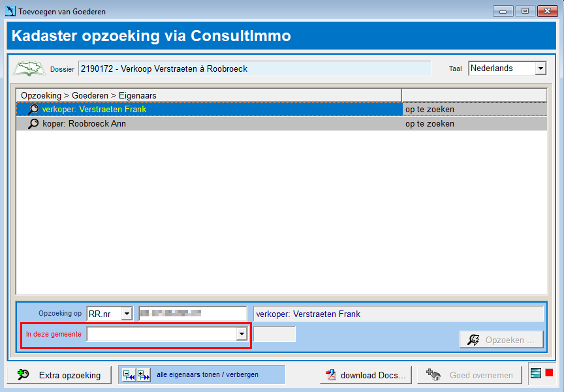Click the magnifier icon beside verkoper Verstraeten Frank

33,109
